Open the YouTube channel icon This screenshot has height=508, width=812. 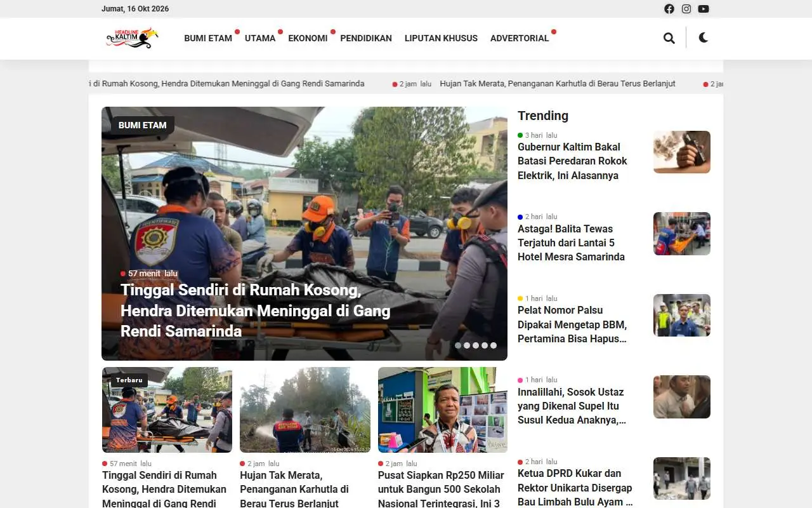pos(704,9)
